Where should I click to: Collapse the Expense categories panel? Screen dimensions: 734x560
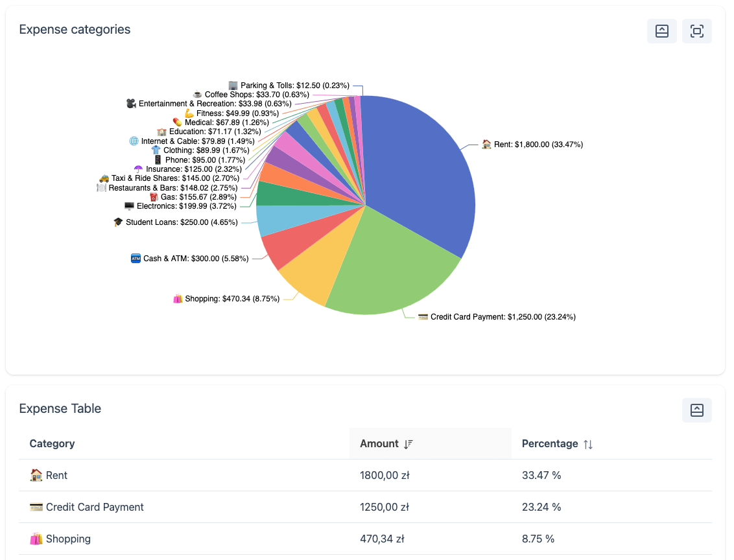pos(661,30)
